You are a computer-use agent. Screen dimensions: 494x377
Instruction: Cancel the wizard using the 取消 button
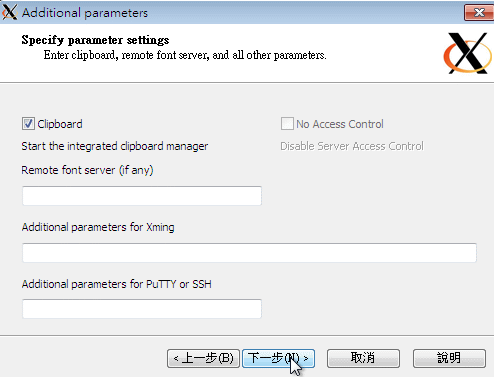point(363,358)
